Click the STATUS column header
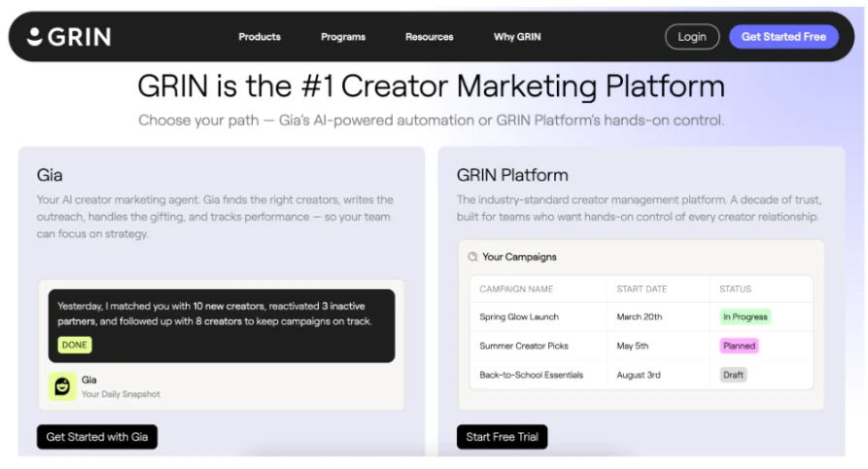Screen dimensions: 868x469 coord(735,289)
